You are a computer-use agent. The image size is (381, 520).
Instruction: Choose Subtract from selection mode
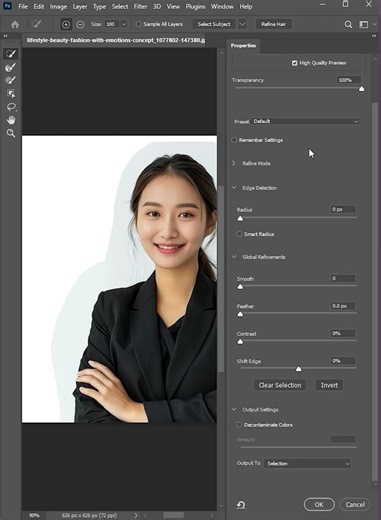tap(80, 24)
